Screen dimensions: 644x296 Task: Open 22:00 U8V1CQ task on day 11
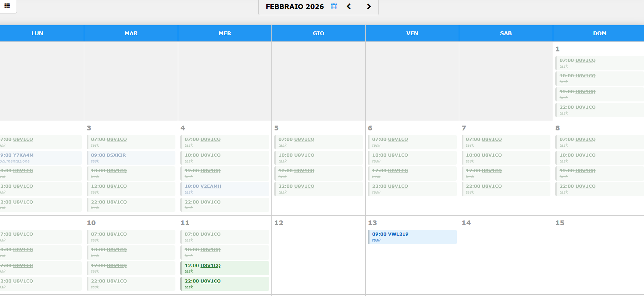(x=210, y=281)
